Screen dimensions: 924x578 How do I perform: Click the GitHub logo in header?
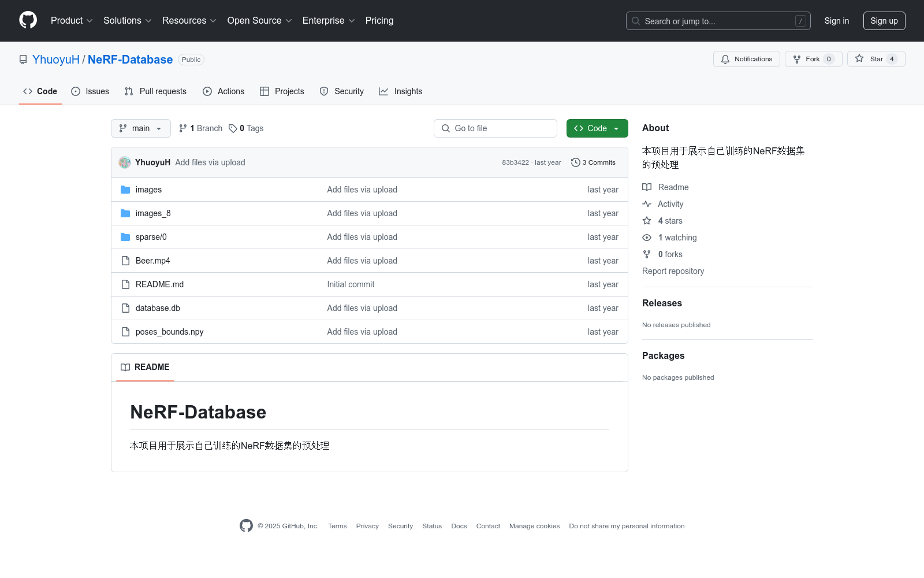(x=28, y=20)
